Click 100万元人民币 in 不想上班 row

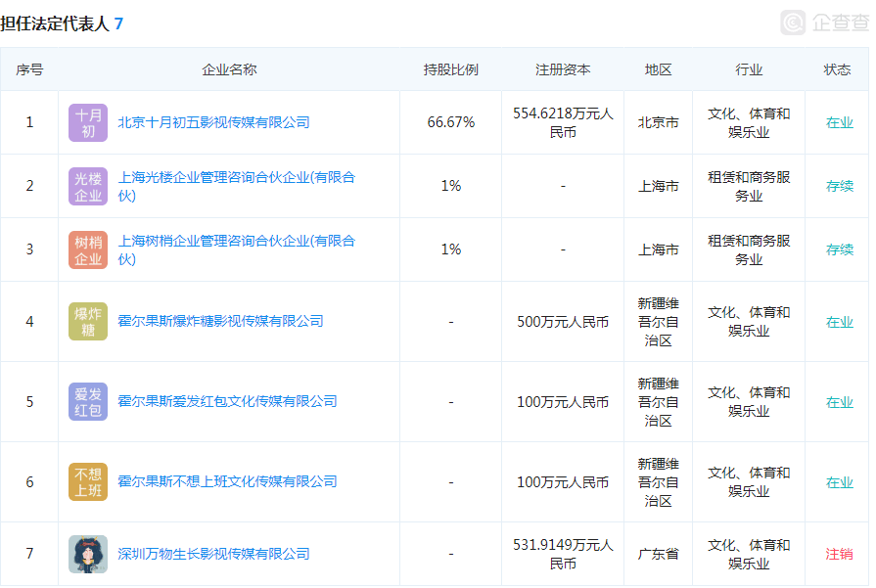563,482
